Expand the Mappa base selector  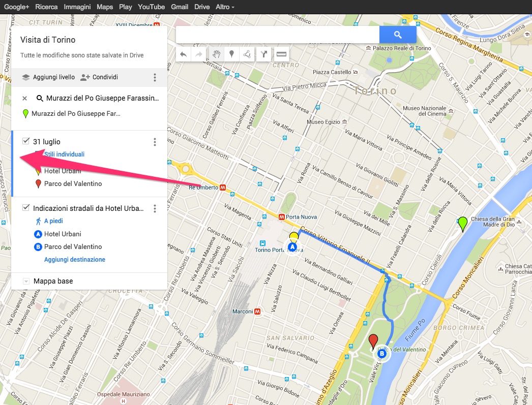26,282
